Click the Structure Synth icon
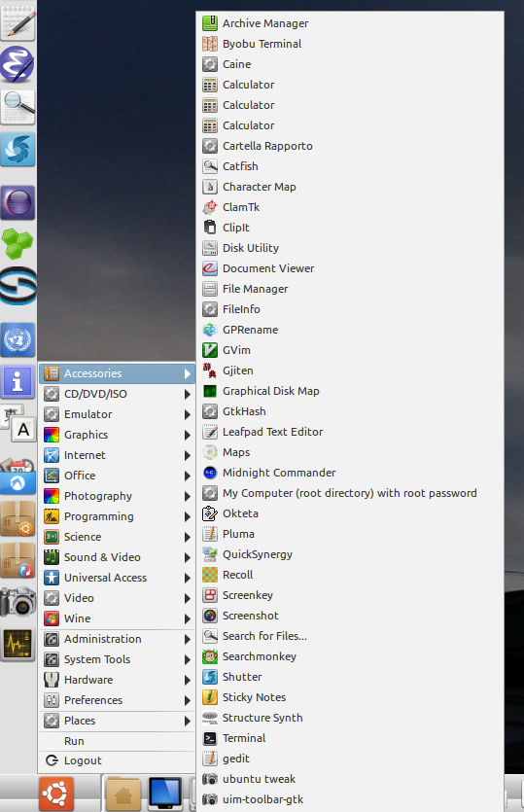 click(210, 718)
